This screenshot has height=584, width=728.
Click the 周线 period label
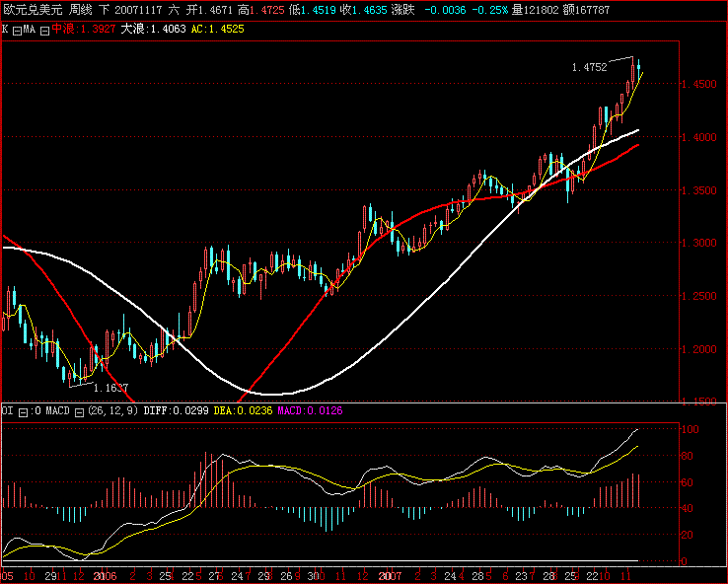pyautogui.click(x=80, y=10)
